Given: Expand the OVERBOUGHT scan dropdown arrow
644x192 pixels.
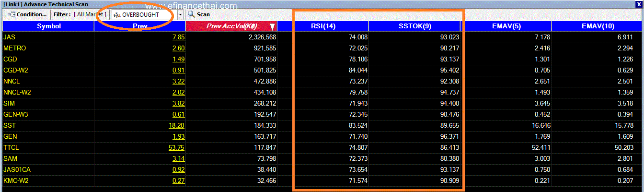Looking at the screenshot, I should (181, 15).
